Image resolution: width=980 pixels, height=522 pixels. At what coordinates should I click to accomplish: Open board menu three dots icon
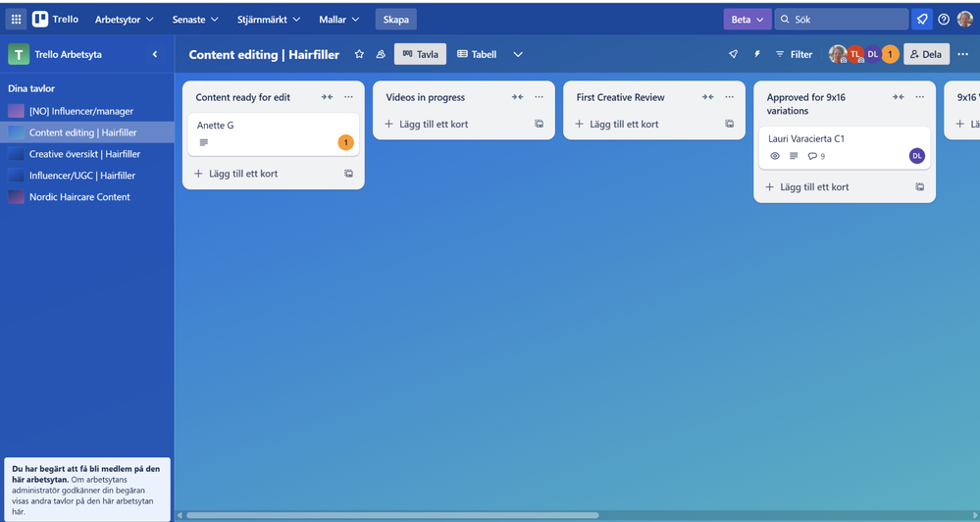point(962,54)
